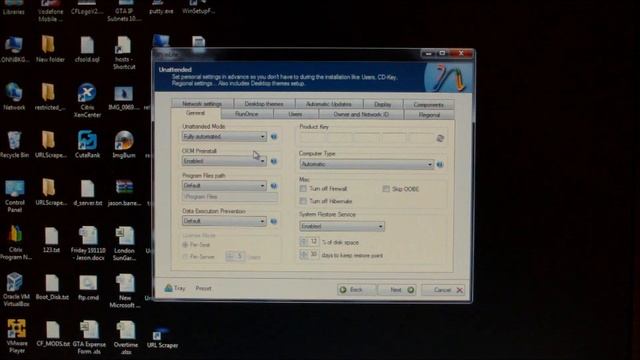
Task: Click the Product Key refresh icon
Action: 440,138
